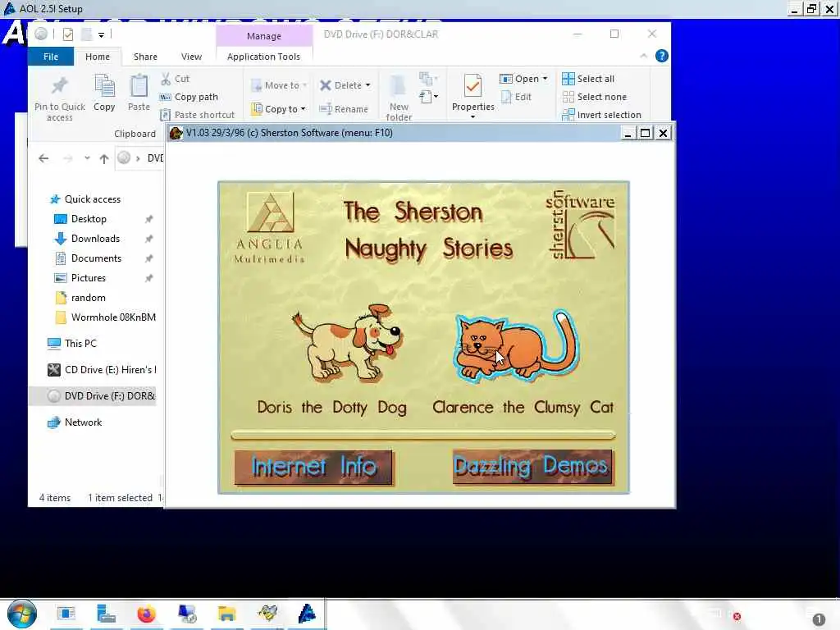Open Easy access dropdown in New group
Screen dimensions: 840x630
click(428, 97)
